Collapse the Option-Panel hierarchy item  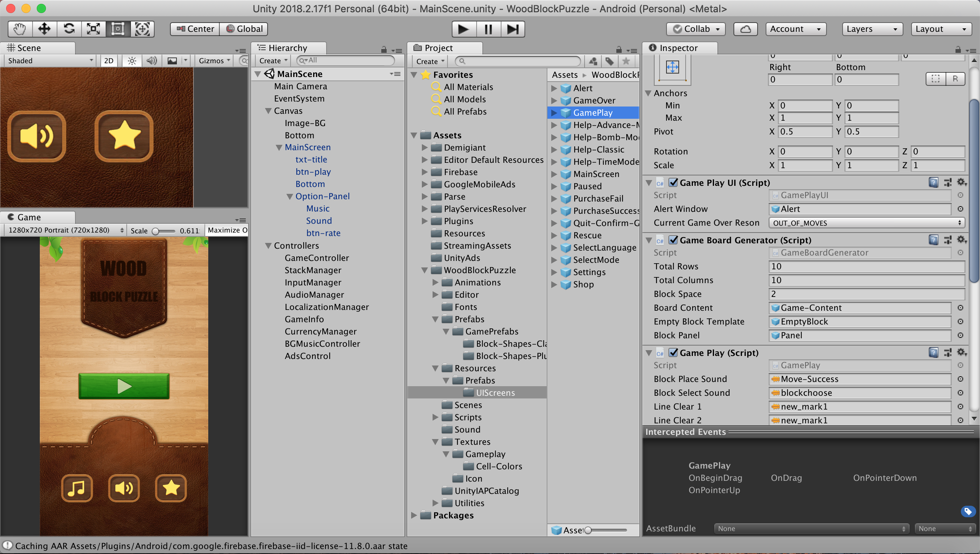(290, 196)
